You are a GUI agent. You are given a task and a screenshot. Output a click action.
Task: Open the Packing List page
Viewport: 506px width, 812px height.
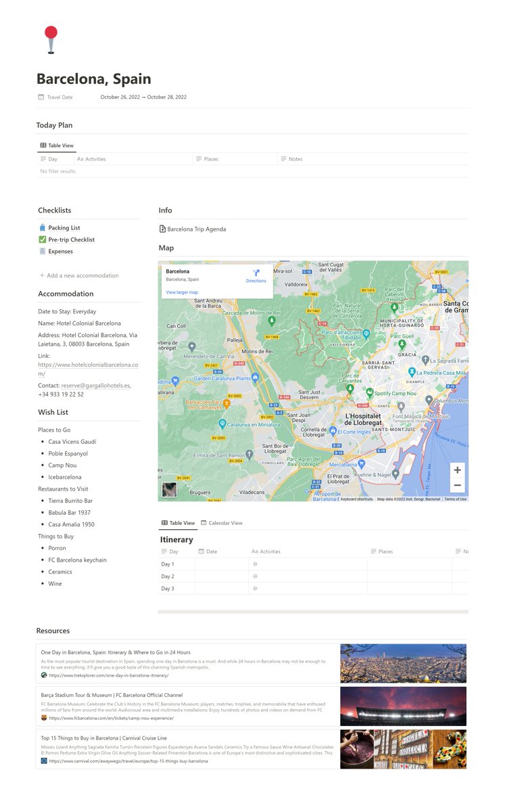[x=64, y=228]
